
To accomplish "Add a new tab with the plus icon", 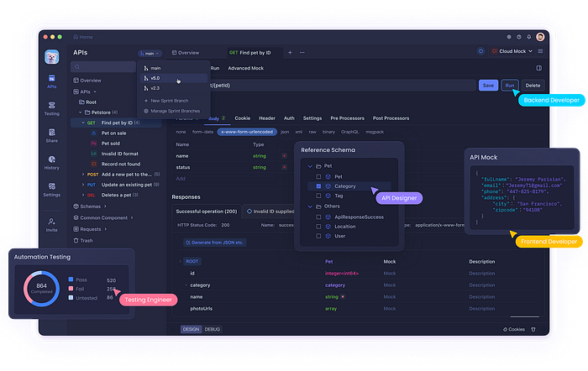I will [290, 53].
